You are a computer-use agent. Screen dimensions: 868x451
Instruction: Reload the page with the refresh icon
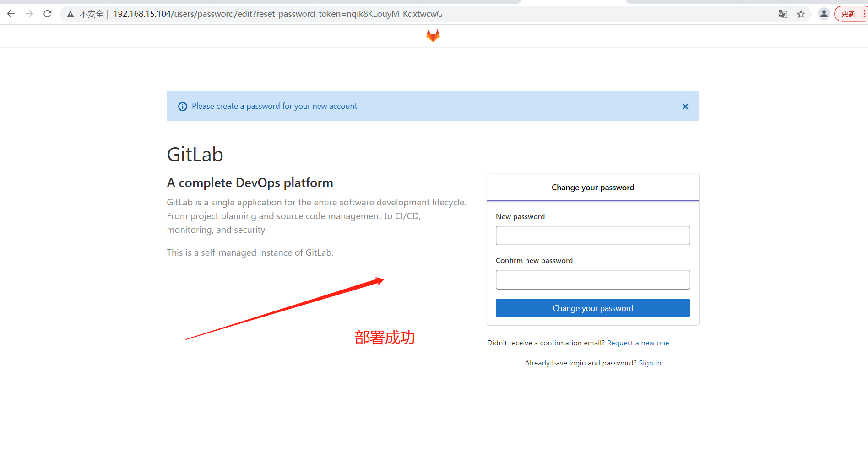(x=48, y=14)
